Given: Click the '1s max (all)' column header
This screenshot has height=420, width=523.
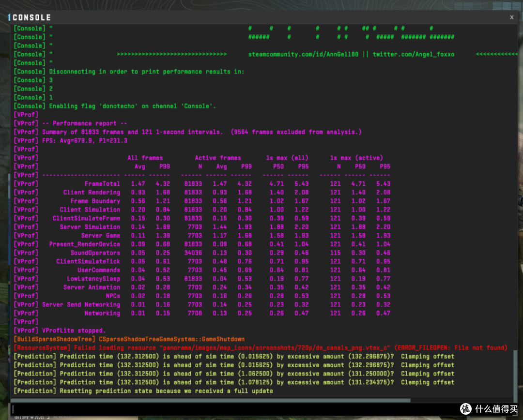Looking at the screenshot, I should (287, 158).
